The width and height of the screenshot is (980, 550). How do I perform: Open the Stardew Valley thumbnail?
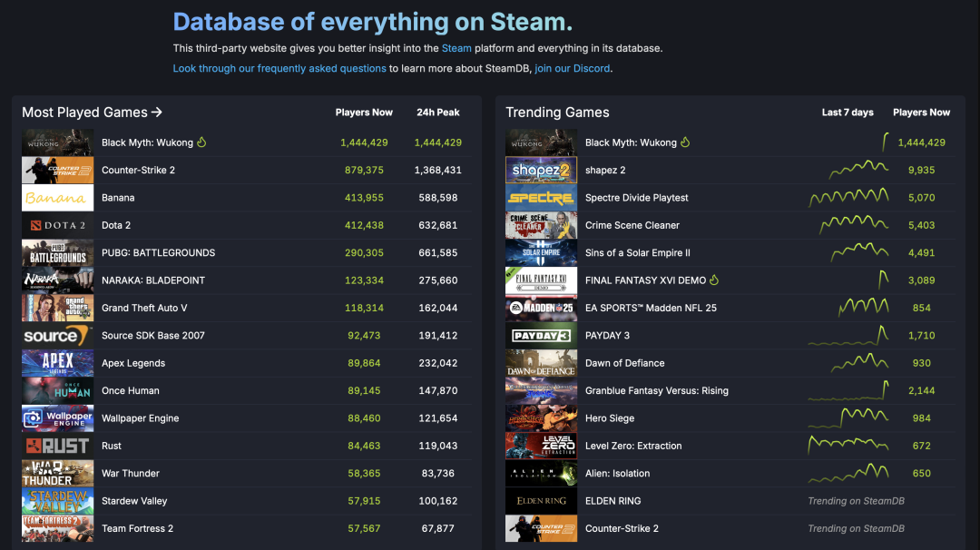(x=57, y=501)
